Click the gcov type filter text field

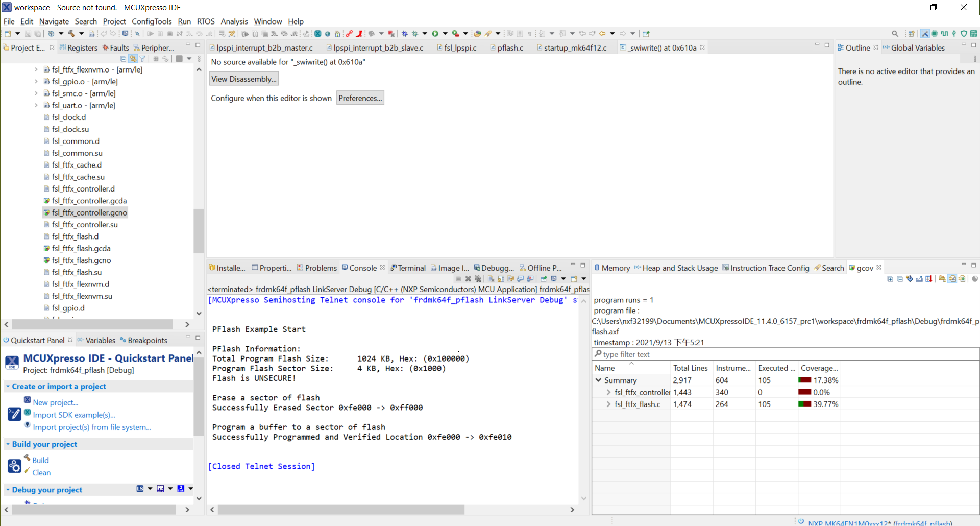pos(786,354)
